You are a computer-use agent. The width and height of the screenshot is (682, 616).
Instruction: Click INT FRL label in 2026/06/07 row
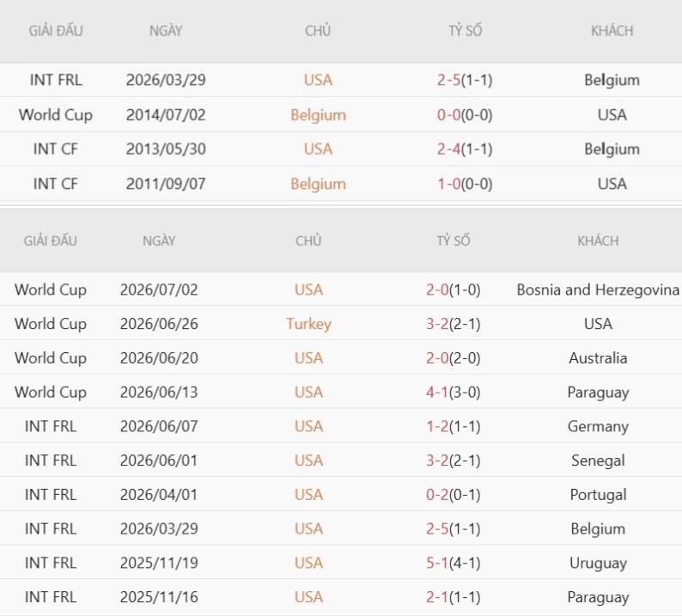[51, 426]
